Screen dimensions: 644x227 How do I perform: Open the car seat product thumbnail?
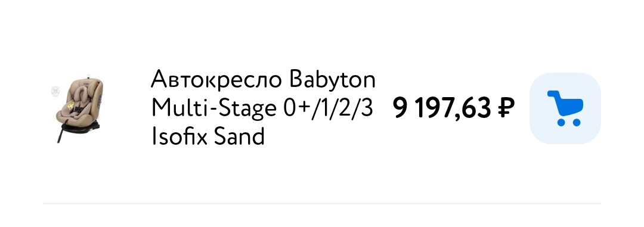[77, 108]
